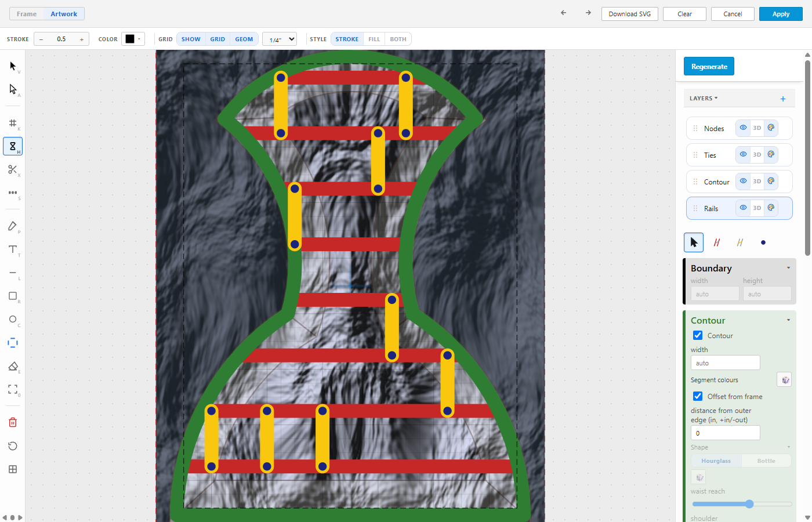Pick the Text tool
The height and width of the screenshot is (522, 812).
click(x=13, y=249)
